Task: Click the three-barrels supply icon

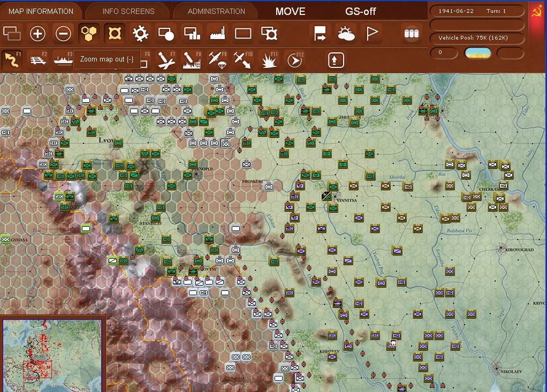Action: pos(411,34)
